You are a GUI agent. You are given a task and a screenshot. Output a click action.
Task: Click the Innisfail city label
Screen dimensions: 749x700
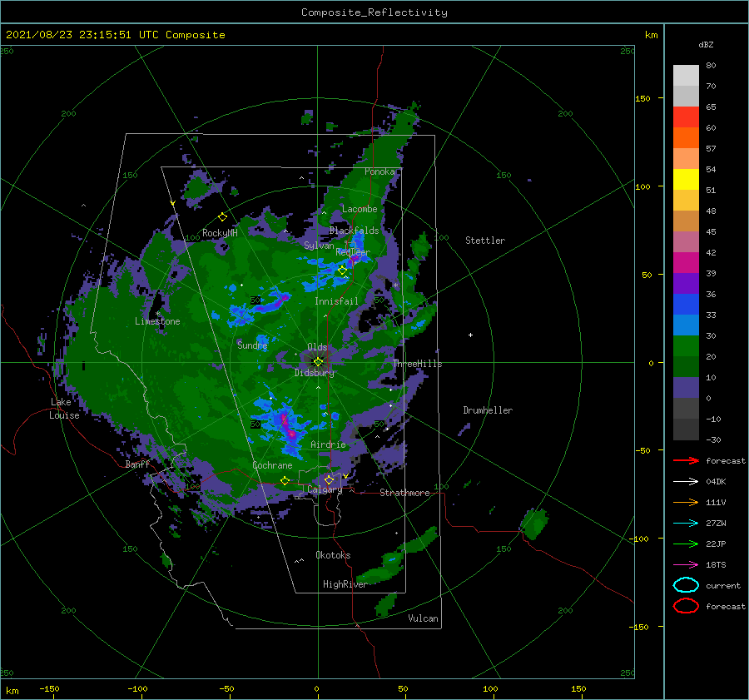[336, 301]
